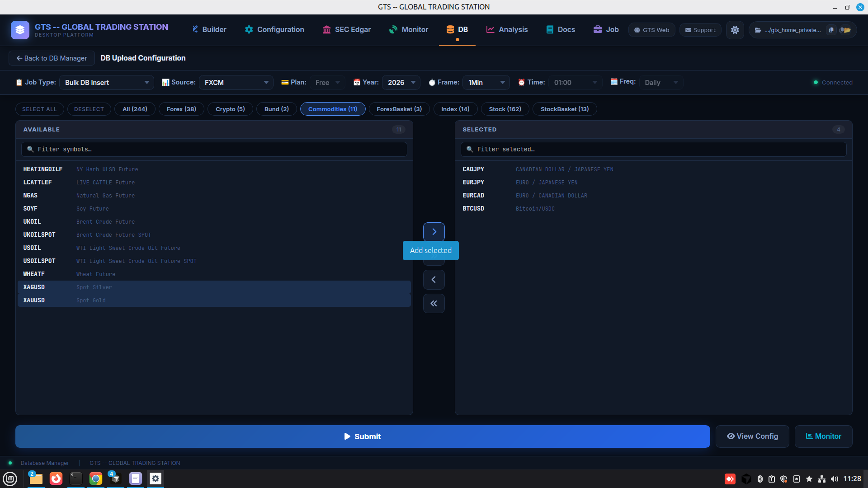Open GTS Web link

[x=651, y=30]
